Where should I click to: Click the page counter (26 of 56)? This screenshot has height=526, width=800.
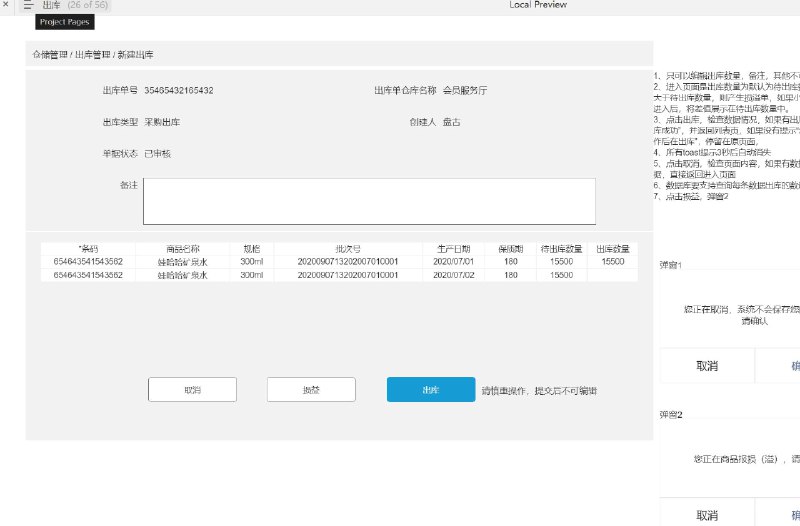88,5
